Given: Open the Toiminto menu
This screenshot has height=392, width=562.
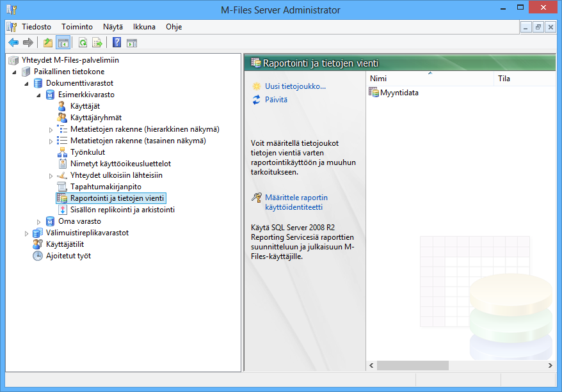Looking at the screenshot, I should point(77,27).
